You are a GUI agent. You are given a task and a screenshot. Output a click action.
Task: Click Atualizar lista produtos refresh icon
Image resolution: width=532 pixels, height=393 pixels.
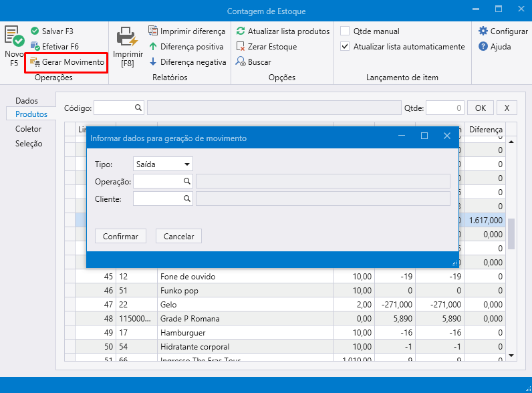(241, 31)
